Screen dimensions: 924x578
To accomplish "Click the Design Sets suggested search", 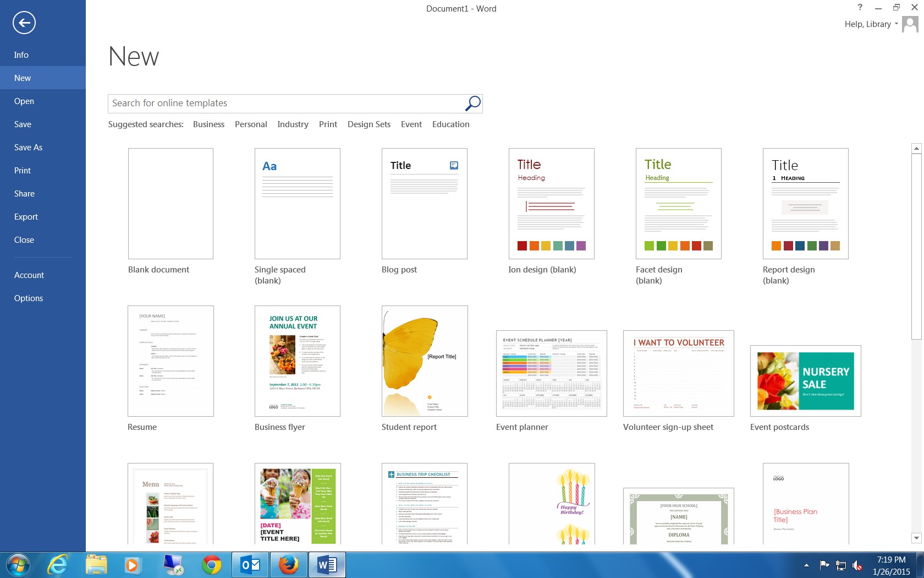I will [x=369, y=124].
